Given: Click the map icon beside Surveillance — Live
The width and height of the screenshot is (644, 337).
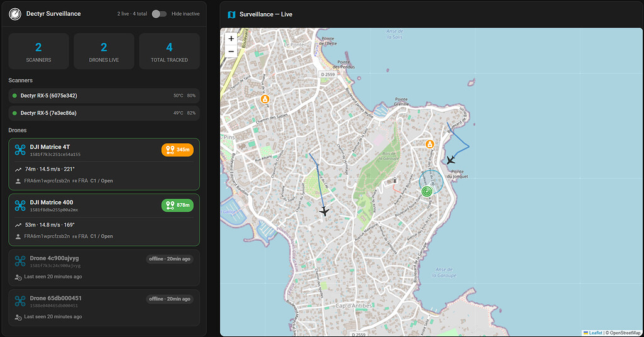Looking at the screenshot, I should (x=231, y=14).
